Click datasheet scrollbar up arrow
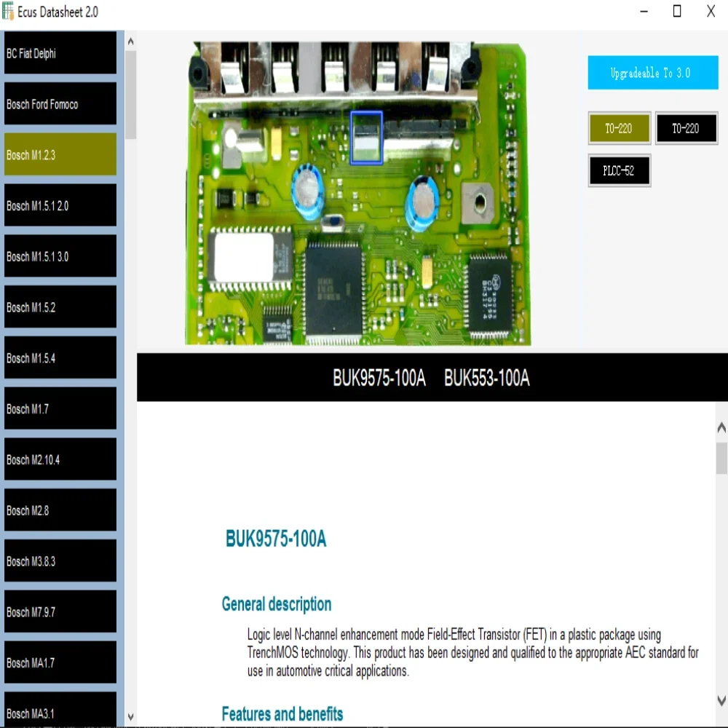The width and height of the screenshot is (728, 728). [721, 428]
